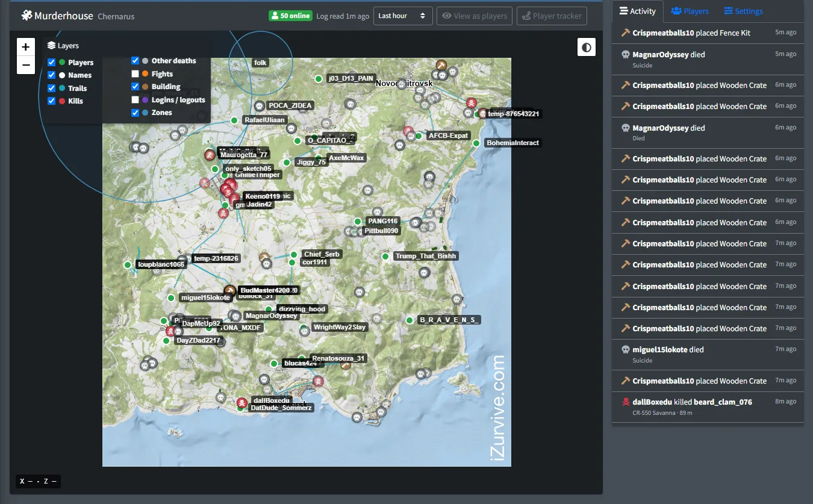This screenshot has height=504, width=813.
Task: Click the skull icon next to POCA_ZIDEA
Action: coord(260,105)
